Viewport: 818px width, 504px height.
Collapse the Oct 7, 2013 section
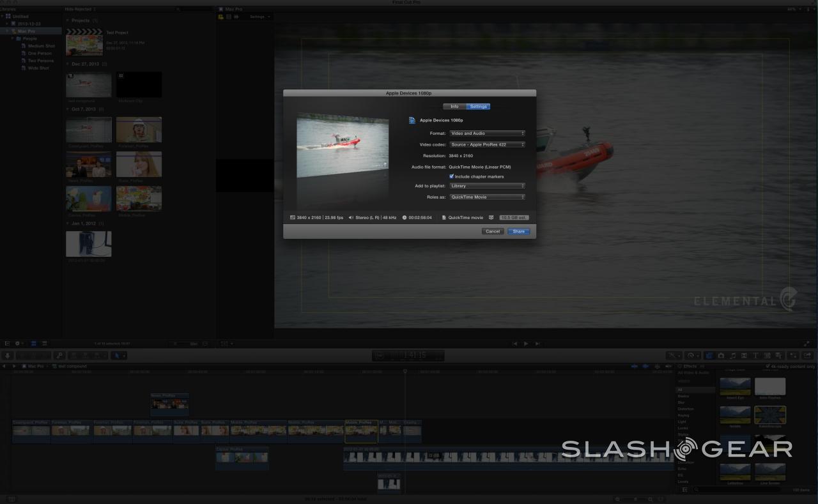(68, 109)
